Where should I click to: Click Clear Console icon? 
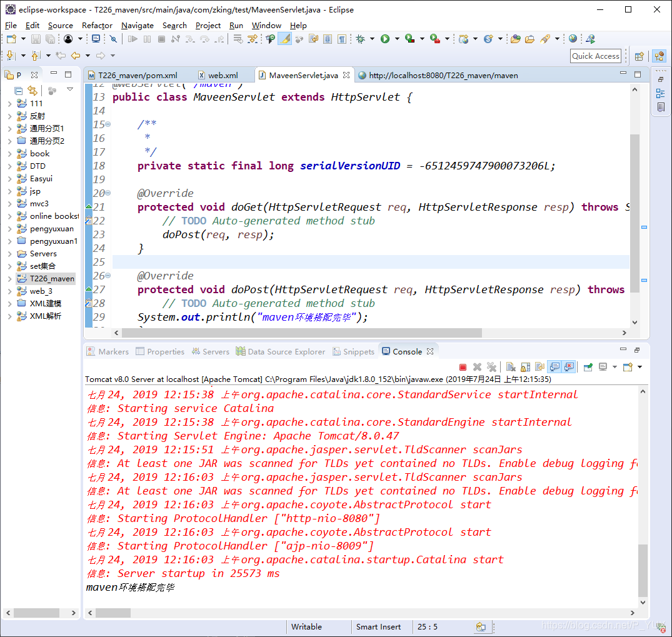coord(511,367)
